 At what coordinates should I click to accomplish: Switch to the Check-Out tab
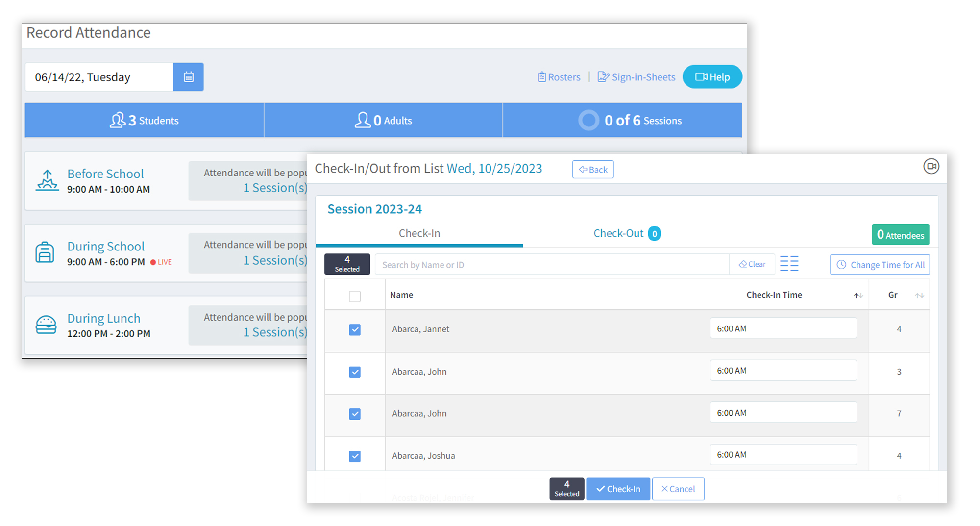tap(619, 233)
